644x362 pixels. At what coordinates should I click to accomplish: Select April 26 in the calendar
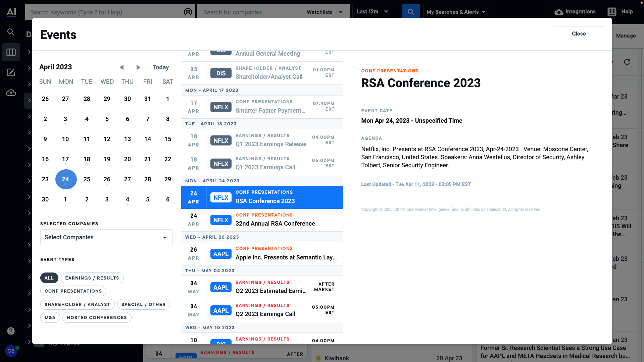107,179
